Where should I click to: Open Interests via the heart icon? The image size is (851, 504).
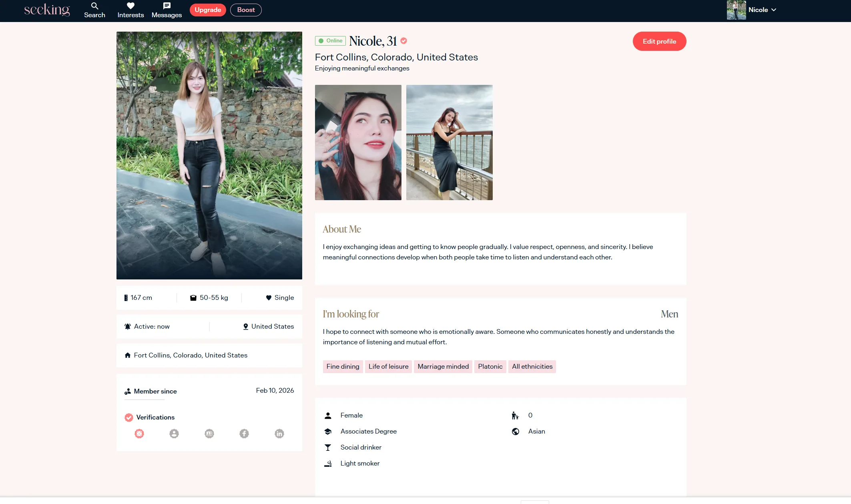click(130, 6)
